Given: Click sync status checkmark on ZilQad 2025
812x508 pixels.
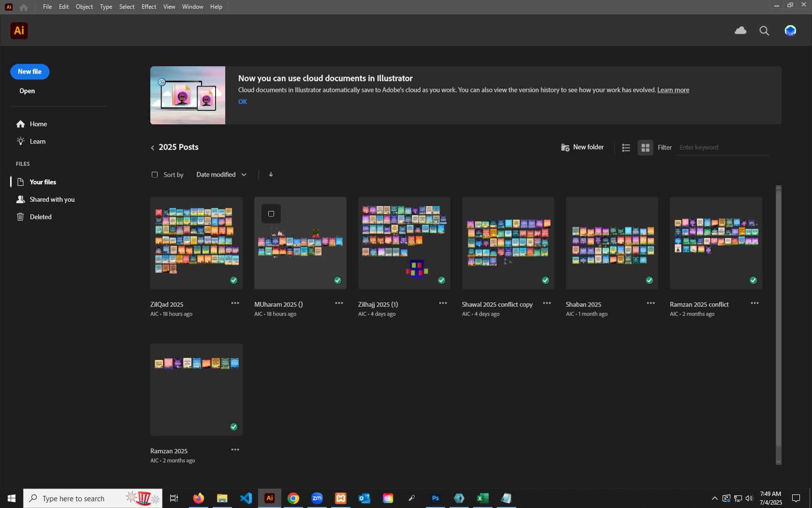Looking at the screenshot, I should click(233, 280).
